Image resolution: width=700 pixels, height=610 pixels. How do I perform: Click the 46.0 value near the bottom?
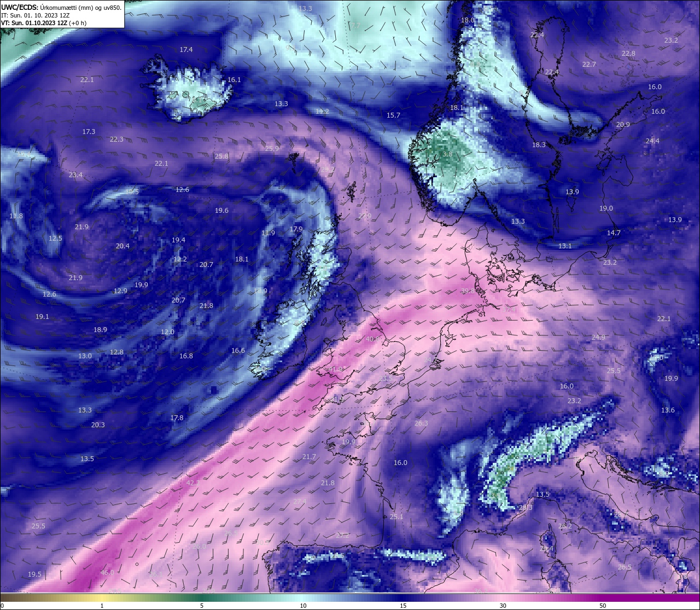click(x=107, y=573)
